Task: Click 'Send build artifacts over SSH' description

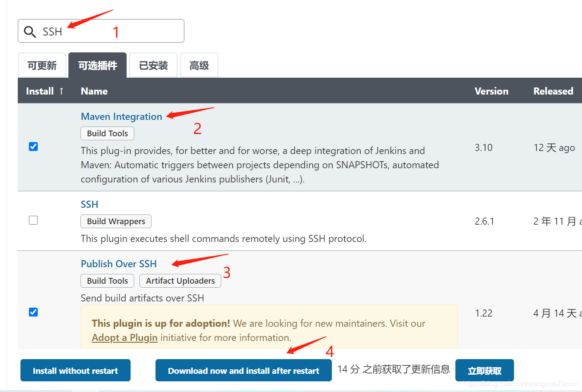Action: pyautogui.click(x=142, y=298)
